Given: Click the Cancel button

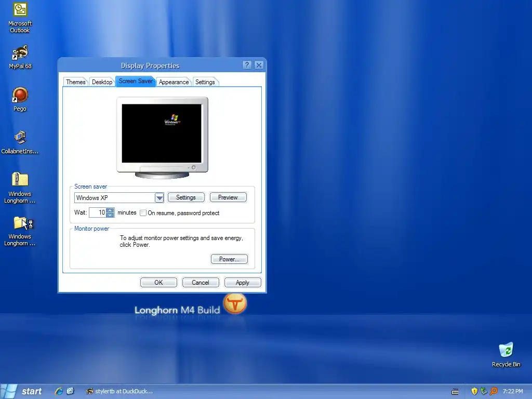Looking at the screenshot, I should 201,283.
